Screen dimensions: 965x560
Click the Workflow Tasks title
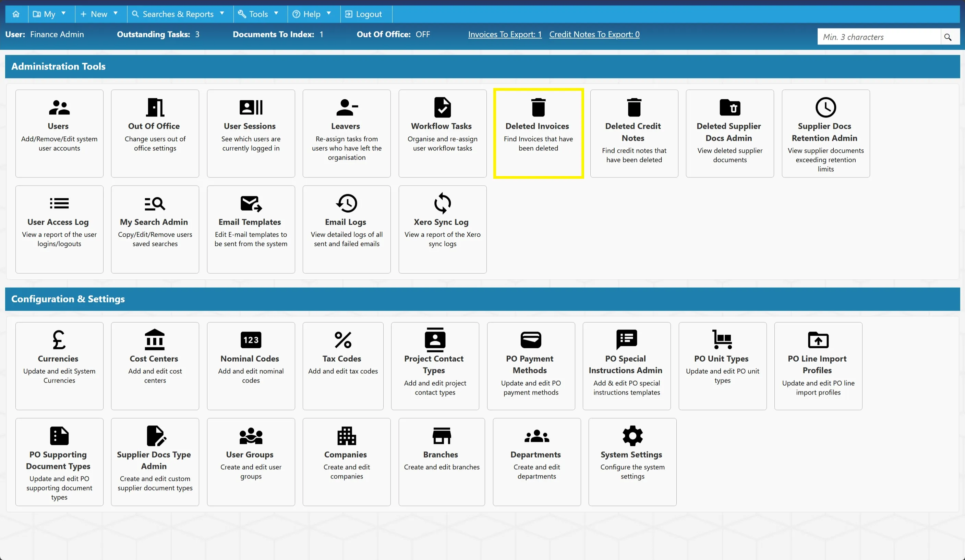(441, 126)
